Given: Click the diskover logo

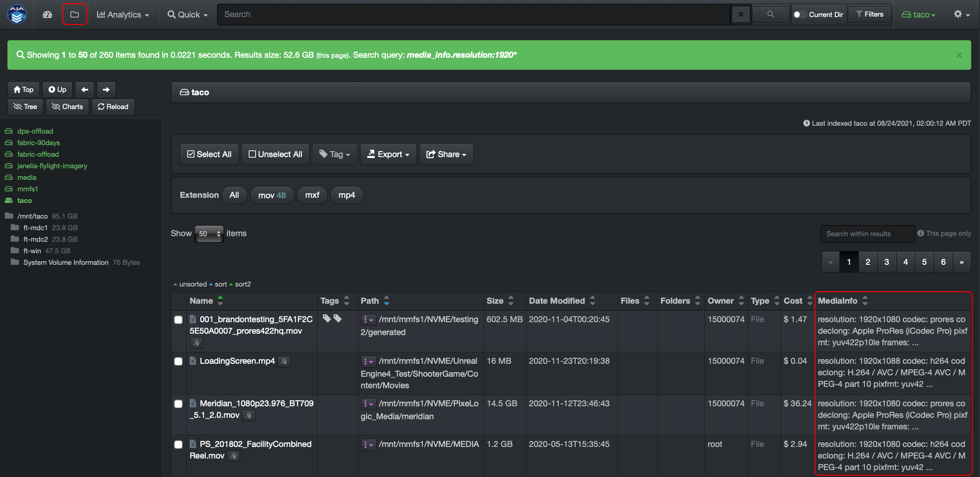Looking at the screenshot, I should pyautogui.click(x=17, y=14).
